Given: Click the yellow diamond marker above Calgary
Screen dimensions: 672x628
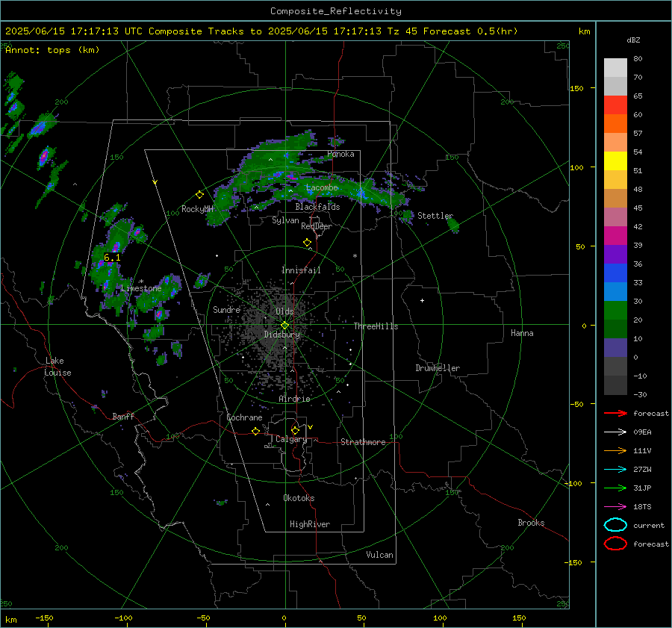Looking at the screenshot, I should pyautogui.click(x=295, y=430).
